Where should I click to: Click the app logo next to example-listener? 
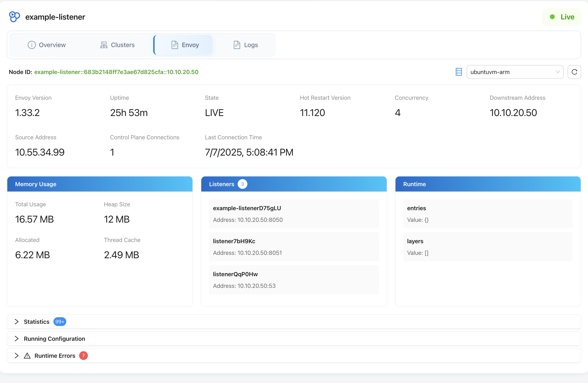[x=14, y=17]
